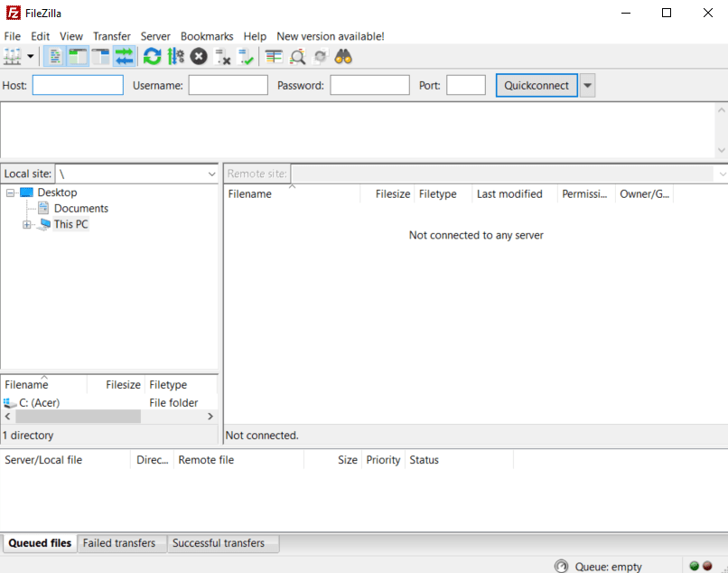The height and width of the screenshot is (573, 728).
Task: Sort remote files by Filetype column
Action: [443, 193]
